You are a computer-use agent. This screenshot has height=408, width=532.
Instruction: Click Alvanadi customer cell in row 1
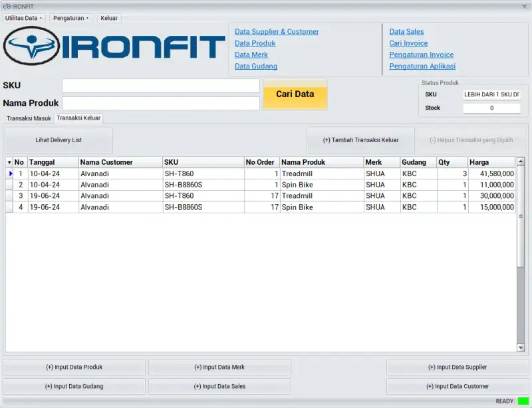click(120, 173)
